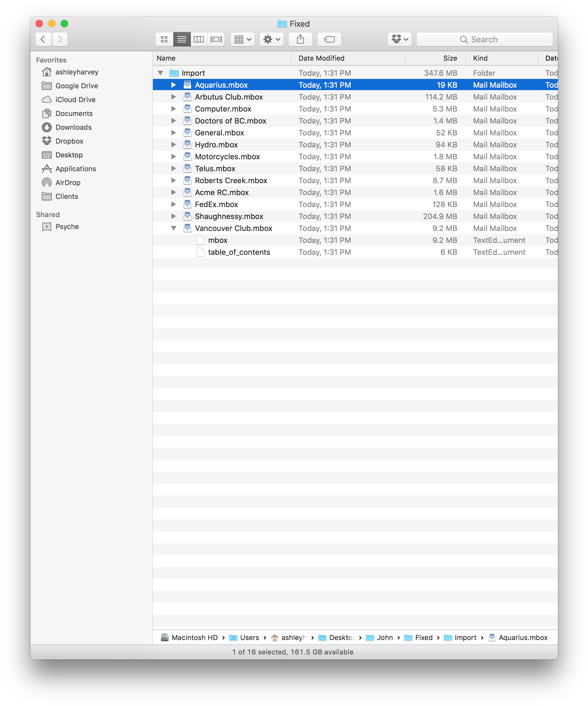Image resolution: width=588 pixels, height=706 pixels.
Task: Click Users in the path bar
Action: [x=244, y=638]
